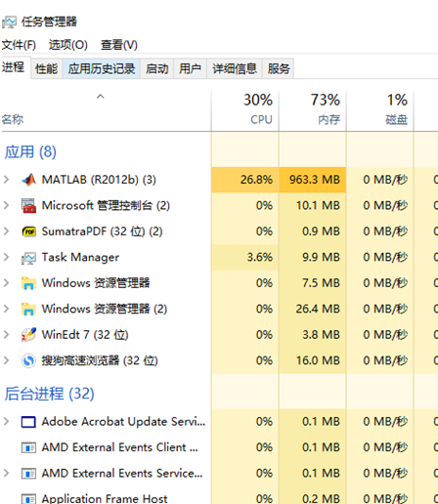
Task: Click the Adobe Acrobat Update Service icon
Action: (28, 422)
